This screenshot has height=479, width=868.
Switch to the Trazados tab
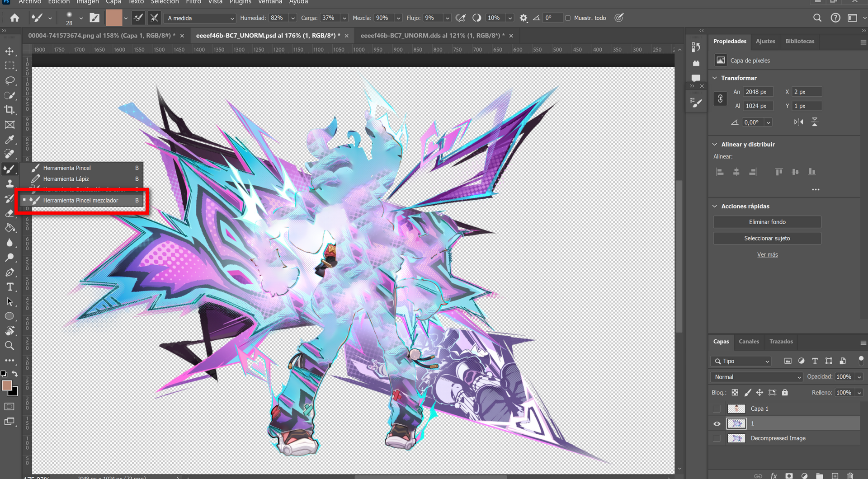[781, 342]
